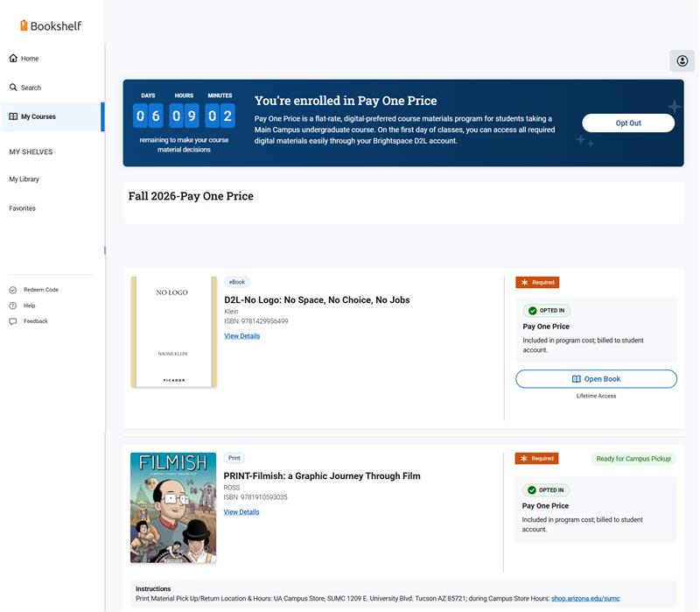This screenshot has width=700, height=612.
Task: Open the user account profile icon
Action: point(682,60)
